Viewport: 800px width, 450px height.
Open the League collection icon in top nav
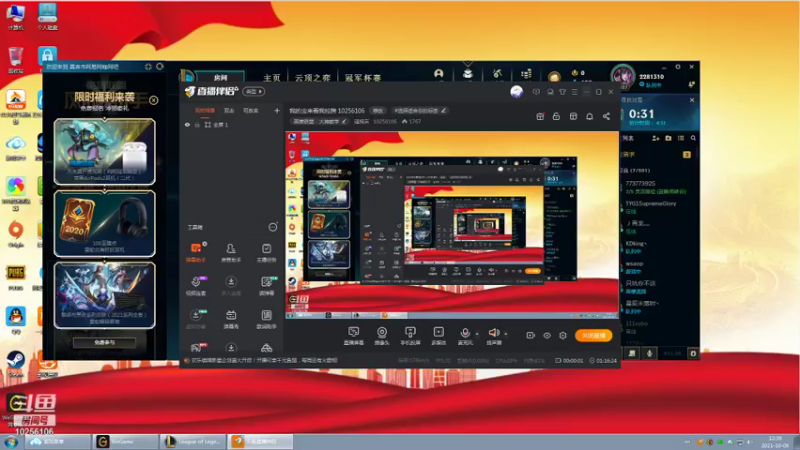click(467, 74)
